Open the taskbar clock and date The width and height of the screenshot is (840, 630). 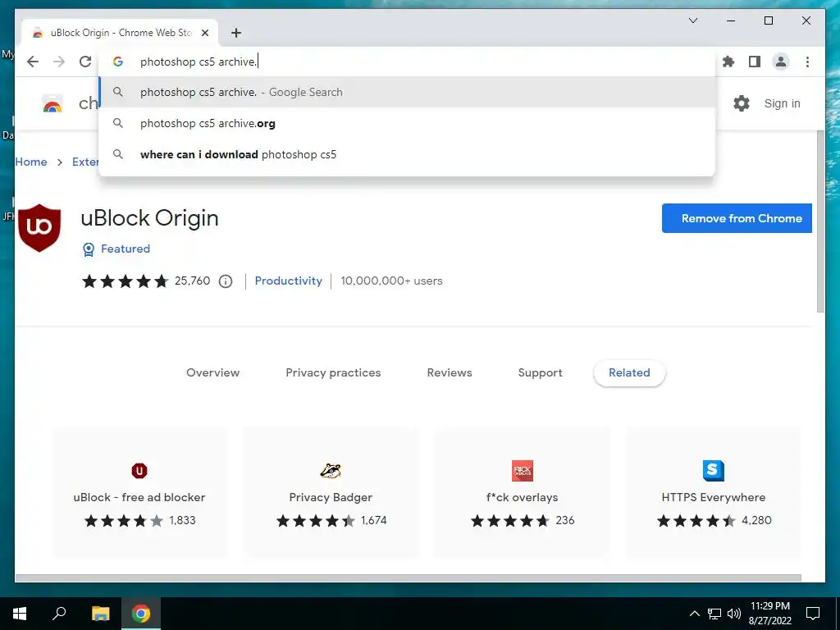tap(769, 614)
